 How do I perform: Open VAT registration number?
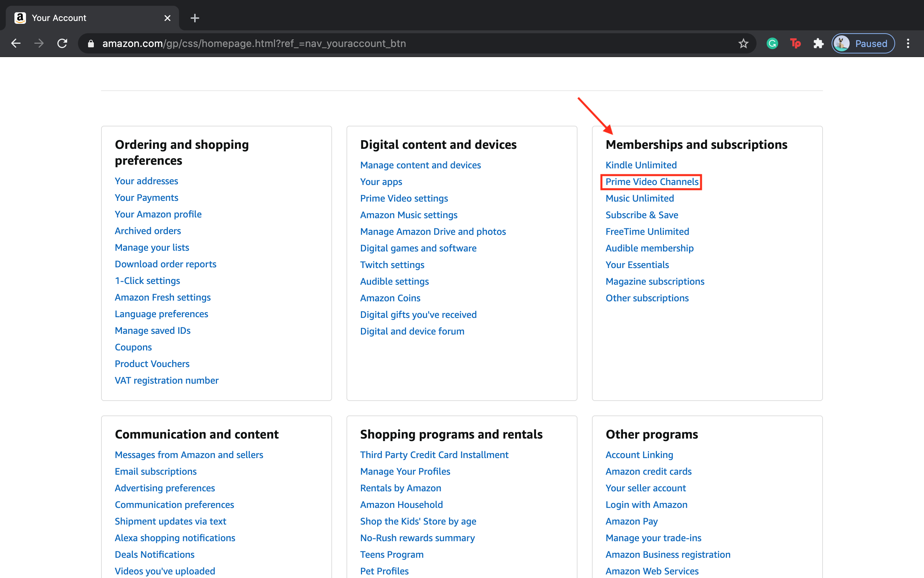coord(167,380)
